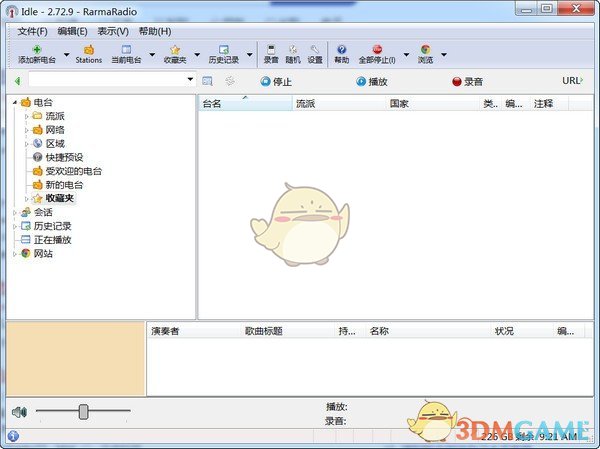Open the 表示(V) view menu

coord(113,31)
